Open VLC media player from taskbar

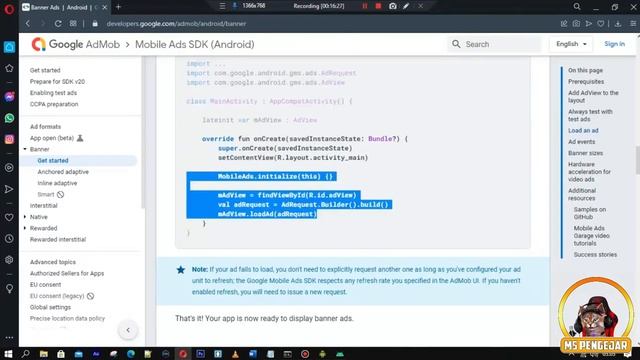point(235,354)
